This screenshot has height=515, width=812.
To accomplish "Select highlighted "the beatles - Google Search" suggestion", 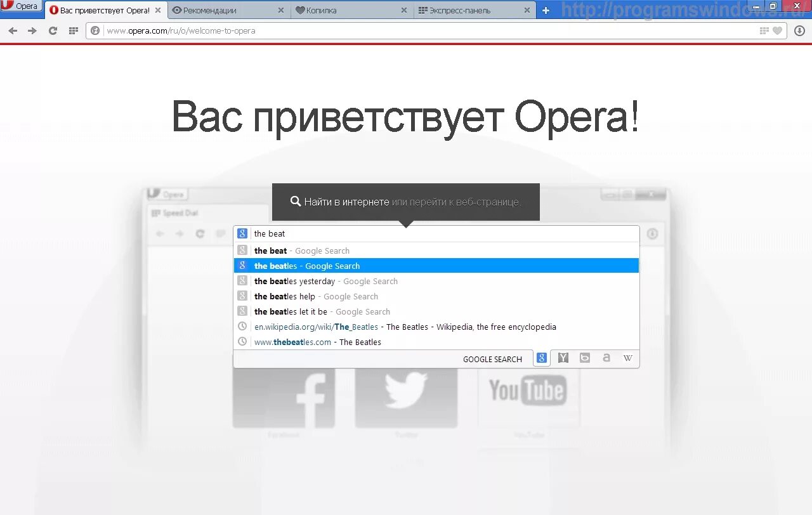I will 436,266.
